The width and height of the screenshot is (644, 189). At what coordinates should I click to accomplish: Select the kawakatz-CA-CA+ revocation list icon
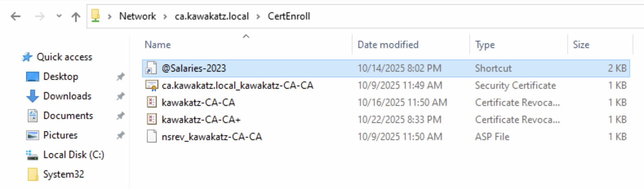tap(151, 119)
